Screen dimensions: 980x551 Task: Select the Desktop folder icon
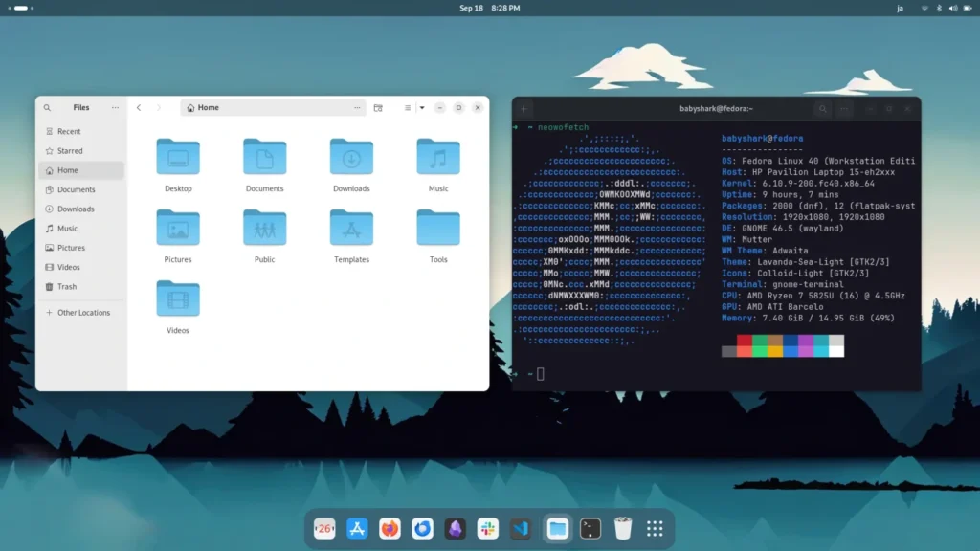(x=178, y=157)
